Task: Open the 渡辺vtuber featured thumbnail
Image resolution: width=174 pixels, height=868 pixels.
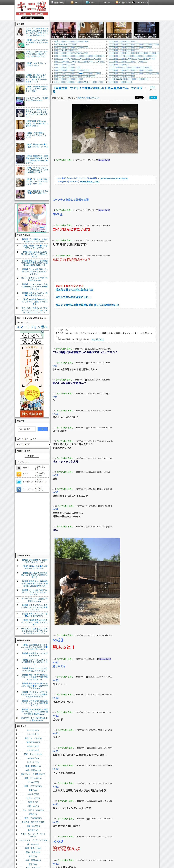Action: (119, 30)
